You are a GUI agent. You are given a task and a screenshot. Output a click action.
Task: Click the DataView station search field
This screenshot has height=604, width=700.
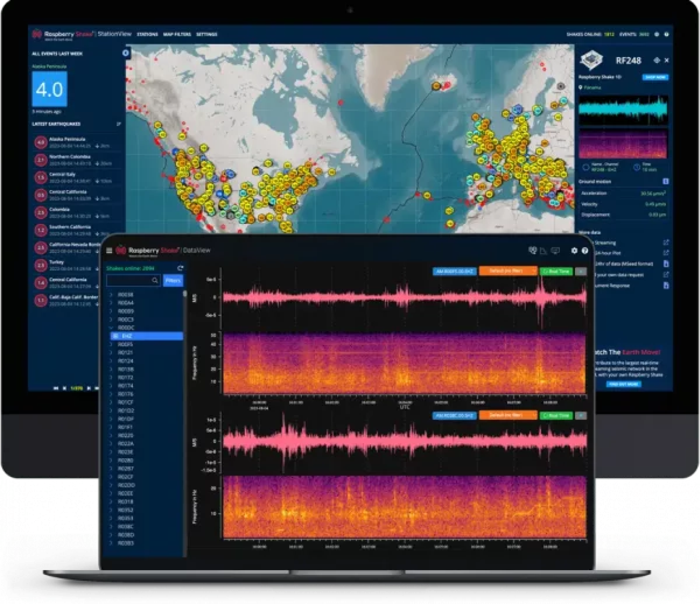(x=133, y=280)
